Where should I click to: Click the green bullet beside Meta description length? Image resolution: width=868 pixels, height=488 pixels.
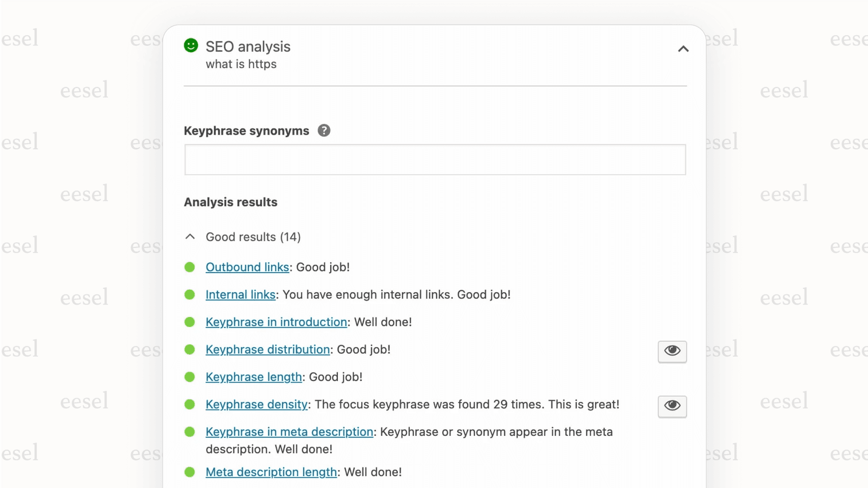click(x=190, y=471)
